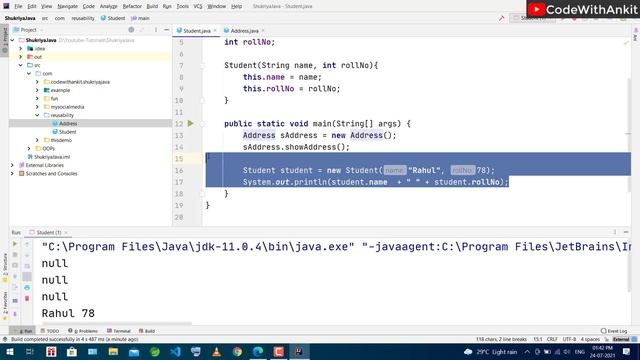Hide the Project tool window
This screenshot has height=360, width=640.
point(167,30)
